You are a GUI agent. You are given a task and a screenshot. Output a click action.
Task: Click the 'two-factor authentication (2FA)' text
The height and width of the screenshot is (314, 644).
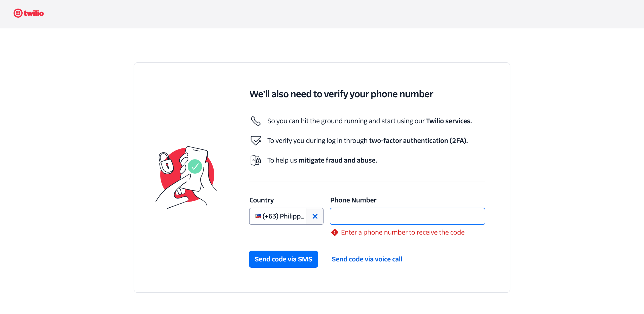pos(418,141)
